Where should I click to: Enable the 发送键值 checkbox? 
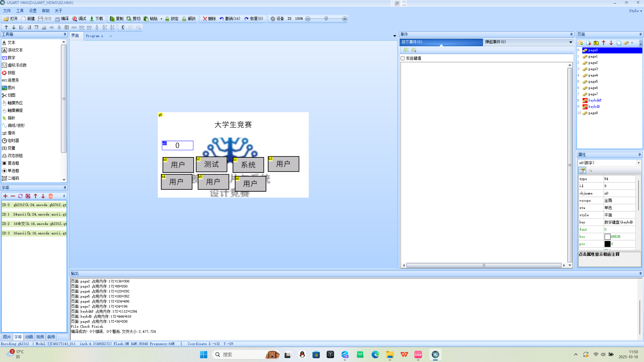(403, 58)
